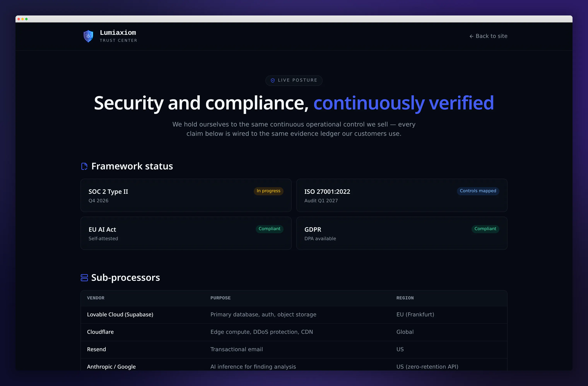Click the Back to site link
This screenshot has width=588, height=386.
(488, 36)
